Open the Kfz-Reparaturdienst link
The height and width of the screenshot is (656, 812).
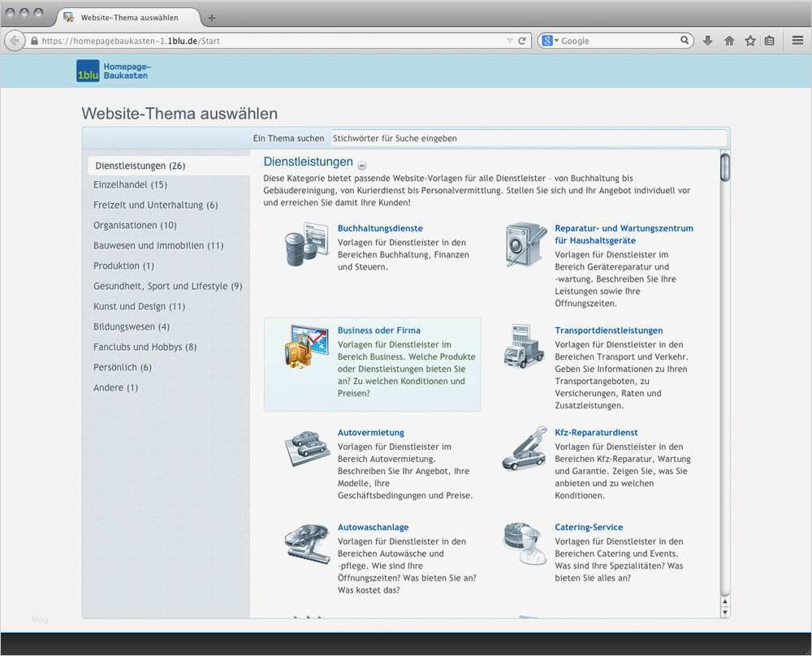596,433
